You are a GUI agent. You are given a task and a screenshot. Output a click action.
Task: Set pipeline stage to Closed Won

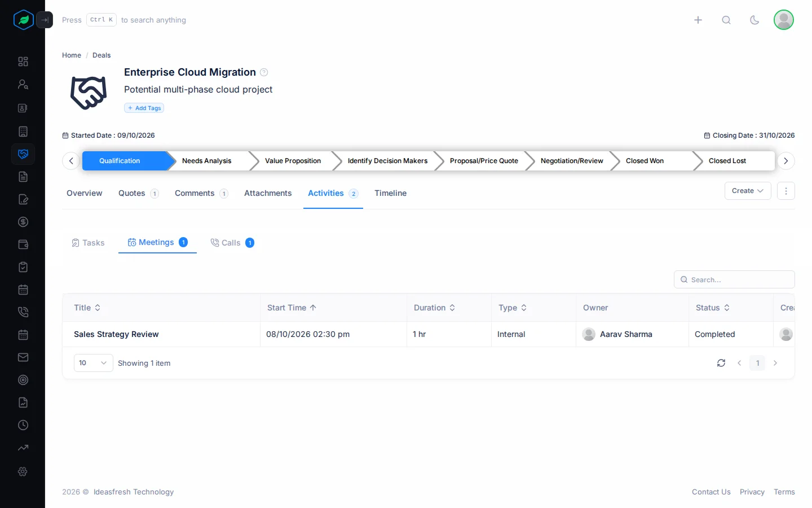click(645, 161)
